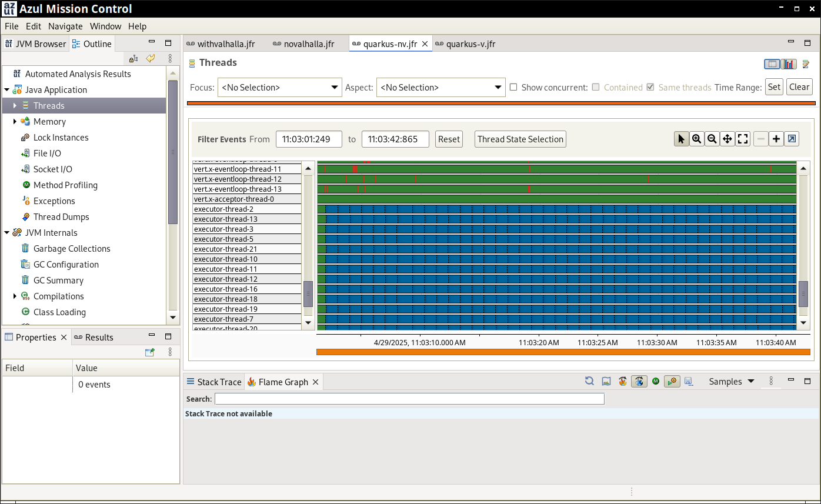
Task: Toggle the table view button
Action: point(772,64)
